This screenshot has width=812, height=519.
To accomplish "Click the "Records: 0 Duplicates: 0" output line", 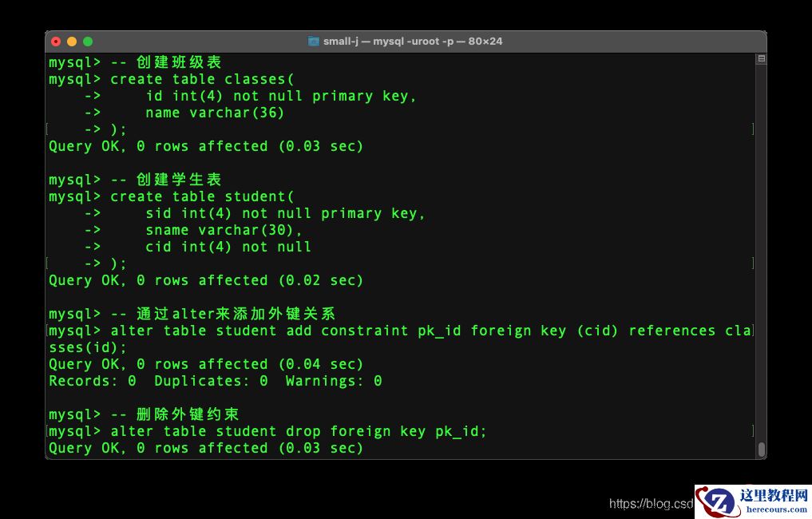I will pyautogui.click(x=216, y=381).
